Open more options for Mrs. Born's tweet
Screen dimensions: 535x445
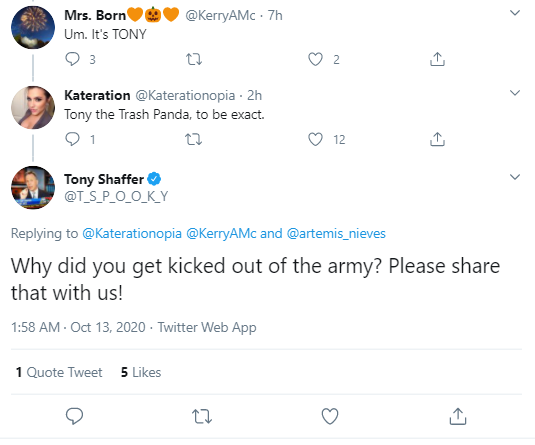(x=515, y=13)
